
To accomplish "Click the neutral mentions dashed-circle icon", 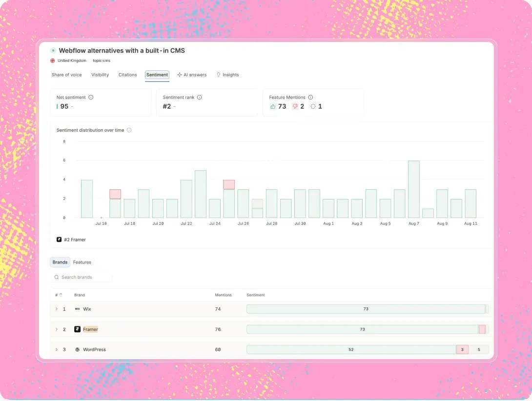I will pyautogui.click(x=313, y=106).
